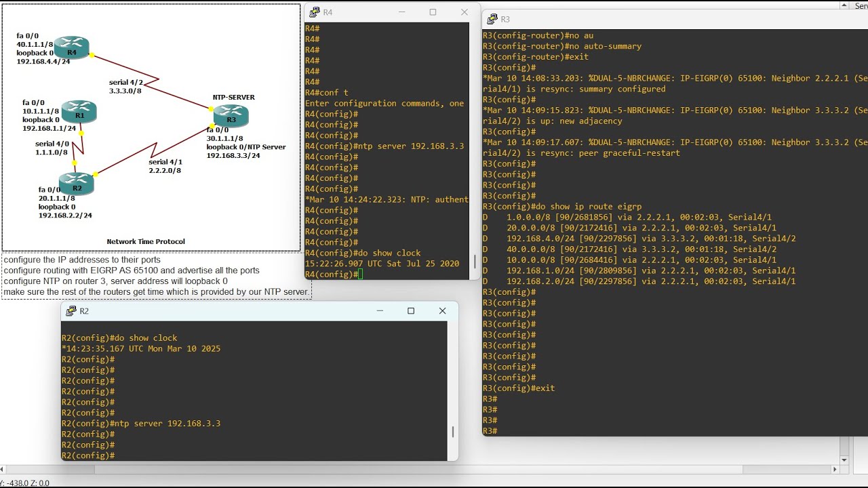Click the R4 NTP authentication log message line
The width and height of the screenshot is (868, 488).
(387, 199)
